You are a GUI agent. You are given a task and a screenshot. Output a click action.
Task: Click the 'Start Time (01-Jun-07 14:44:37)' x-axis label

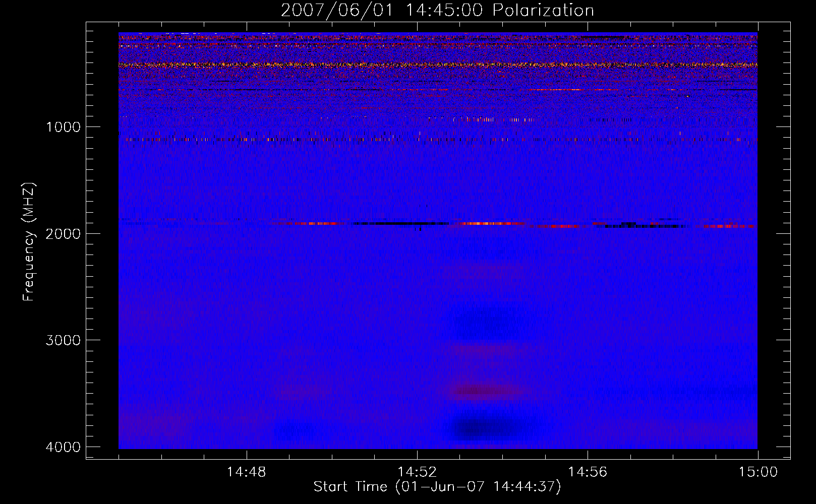[x=437, y=487]
